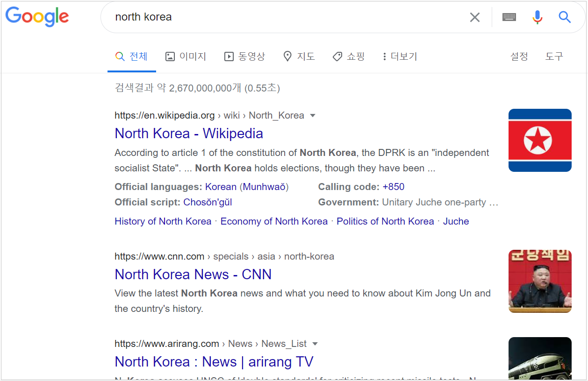Click the Wikipedia snippet about DPRK constitution
Image resolution: width=588 pixels, height=381 pixels.
tap(302, 161)
